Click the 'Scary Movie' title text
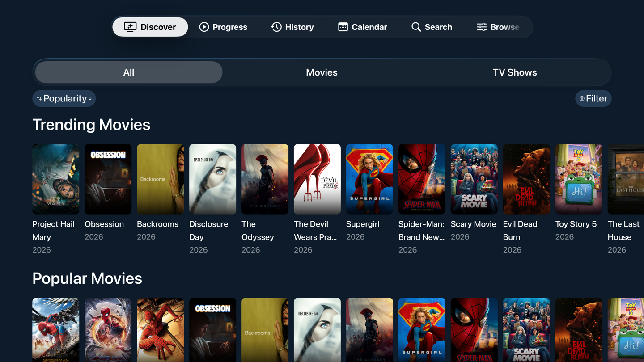The width and height of the screenshot is (644, 362). point(473,224)
